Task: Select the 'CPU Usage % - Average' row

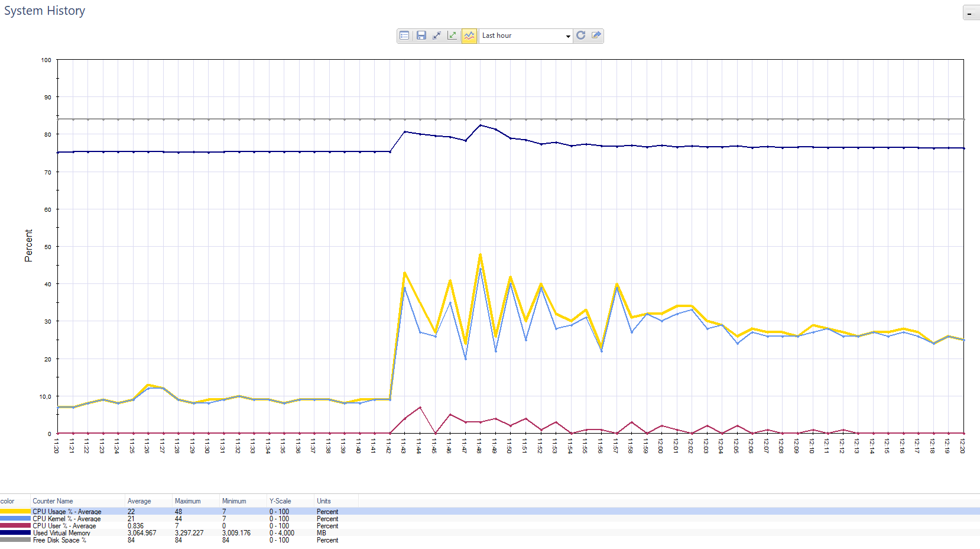Action: pos(490,511)
